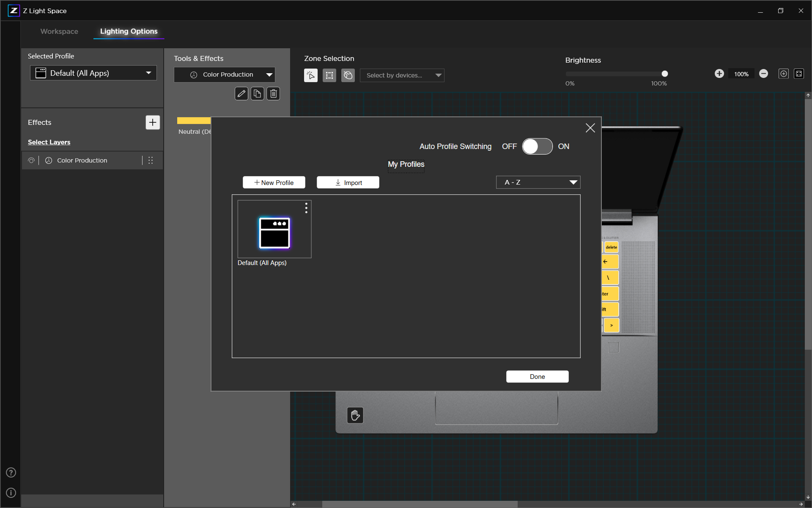Switch to the Workspace tab
812x508 pixels.
(59, 31)
